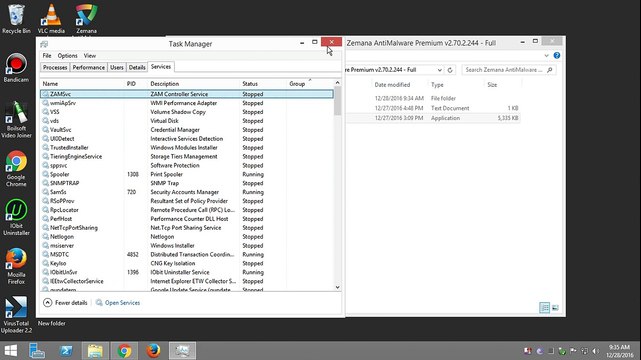641x360 pixels.
Task: Switch to the Performance tab
Action: (x=88, y=67)
